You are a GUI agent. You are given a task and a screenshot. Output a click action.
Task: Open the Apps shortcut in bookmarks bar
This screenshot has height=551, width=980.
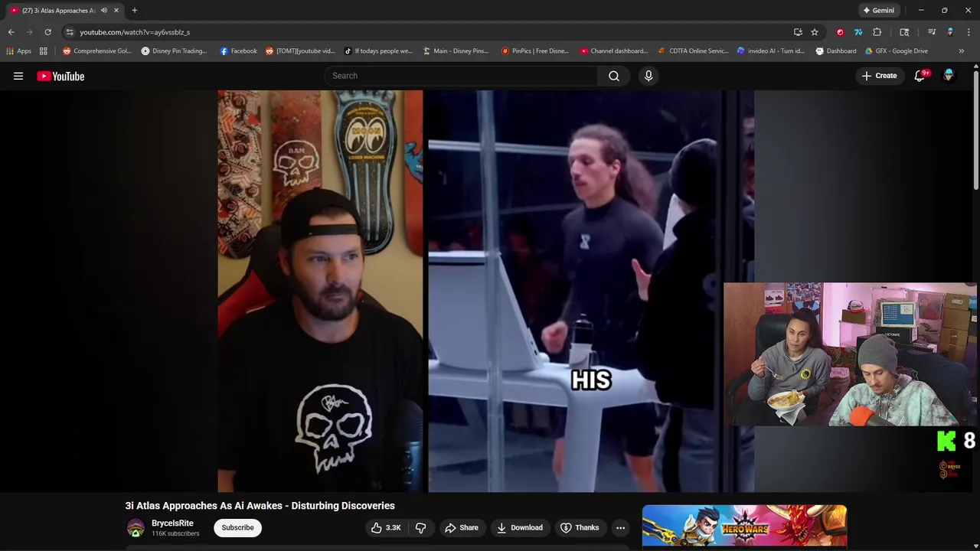(x=19, y=51)
